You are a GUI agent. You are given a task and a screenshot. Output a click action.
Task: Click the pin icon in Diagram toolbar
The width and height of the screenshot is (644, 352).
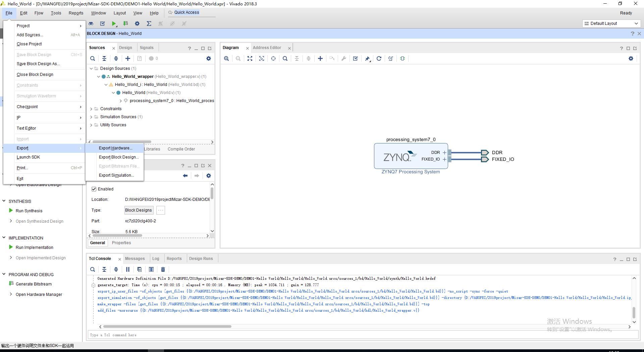coord(367,58)
